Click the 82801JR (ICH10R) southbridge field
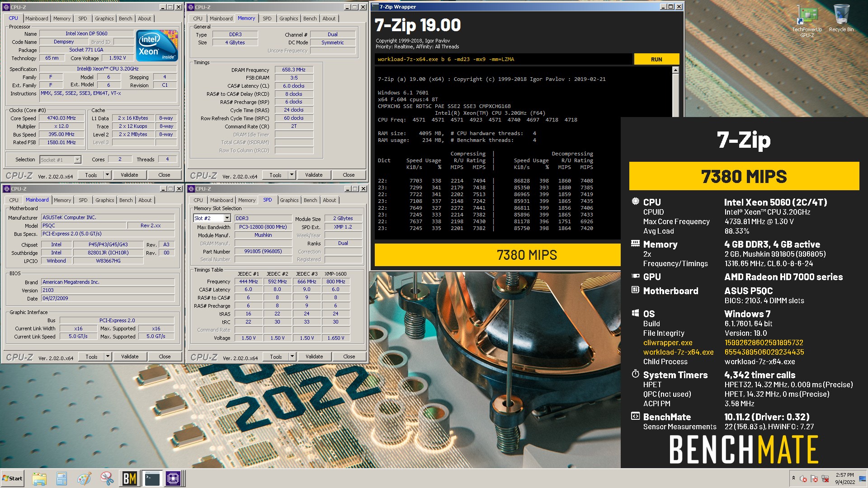 108,253
